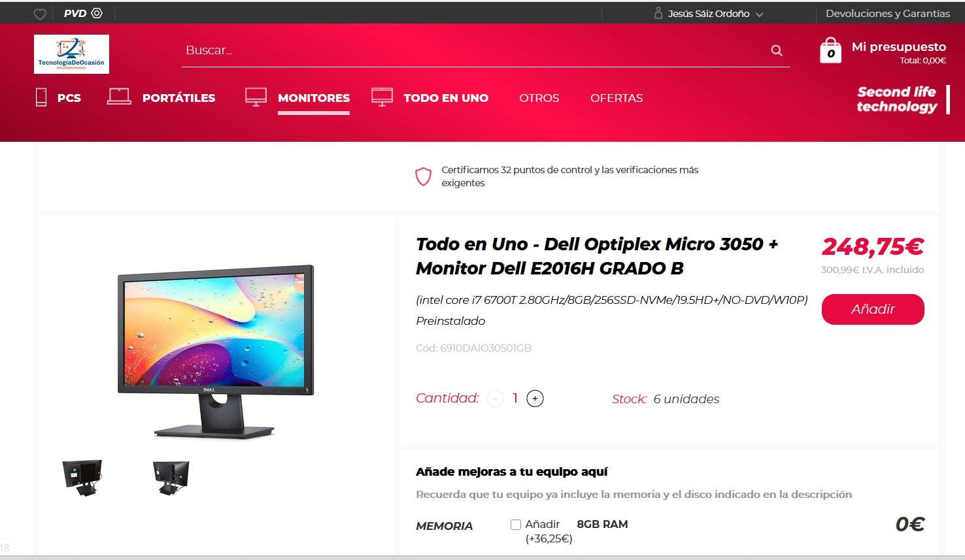Screen dimensions: 965x560
Task: Click into the Buscar search field
Action: (474, 50)
